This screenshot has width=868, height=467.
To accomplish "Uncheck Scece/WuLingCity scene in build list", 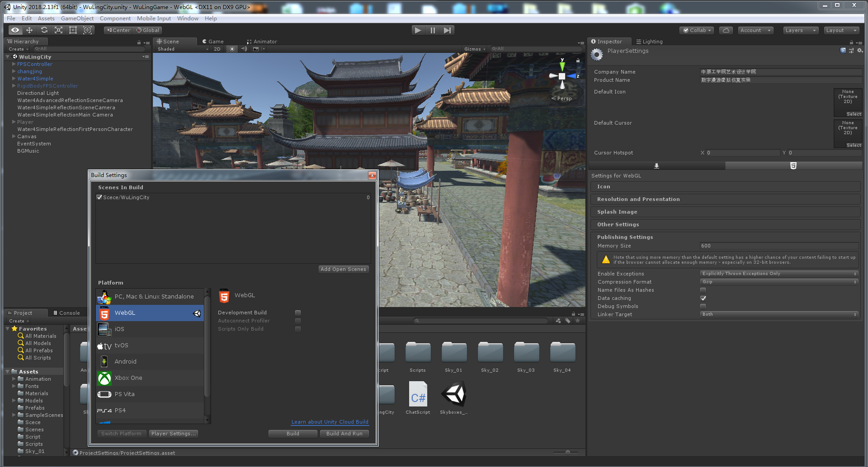I will (99, 197).
